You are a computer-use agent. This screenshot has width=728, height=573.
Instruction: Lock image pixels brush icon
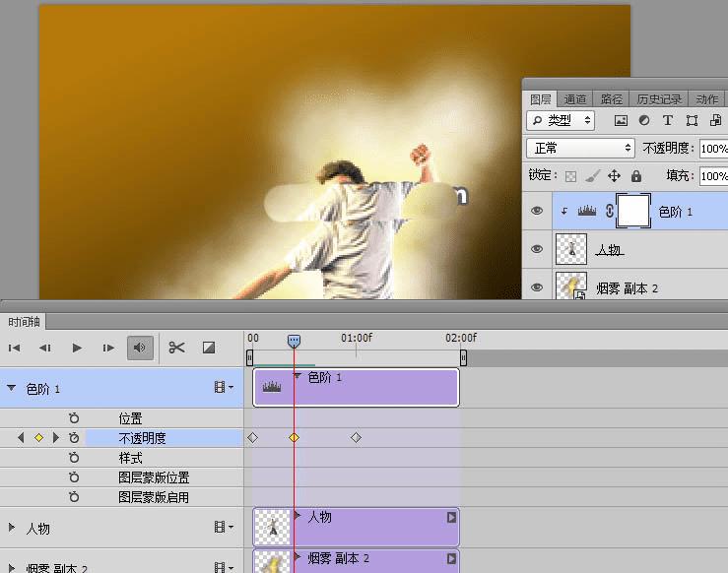(x=592, y=176)
